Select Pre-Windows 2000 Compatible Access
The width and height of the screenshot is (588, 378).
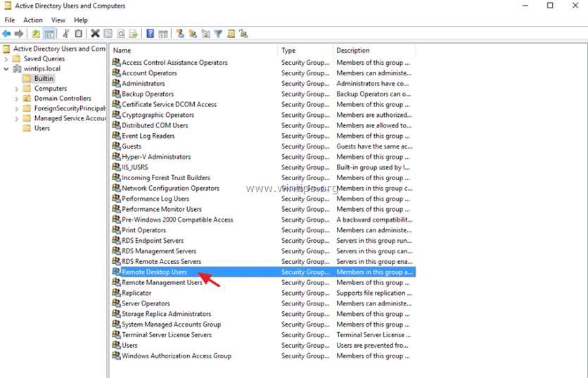click(264, 220)
